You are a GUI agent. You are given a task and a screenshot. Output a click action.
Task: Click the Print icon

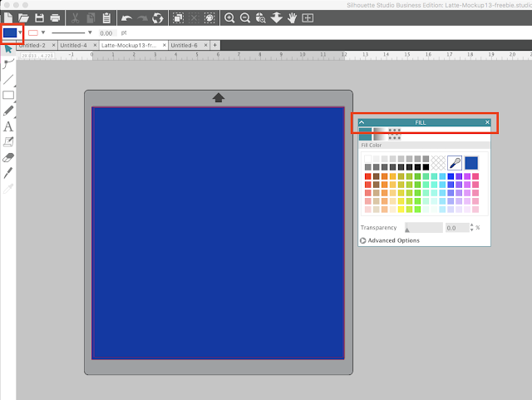tap(55, 17)
